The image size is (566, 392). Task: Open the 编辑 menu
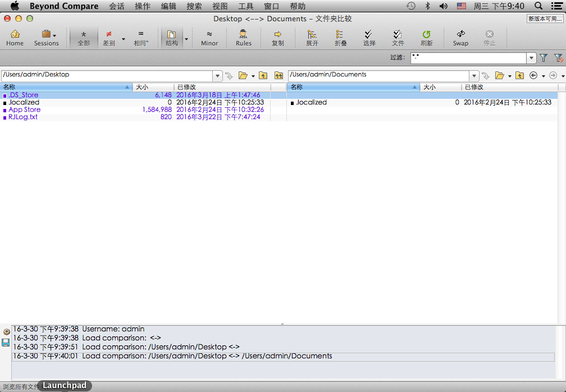pyautogui.click(x=168, y=6)
